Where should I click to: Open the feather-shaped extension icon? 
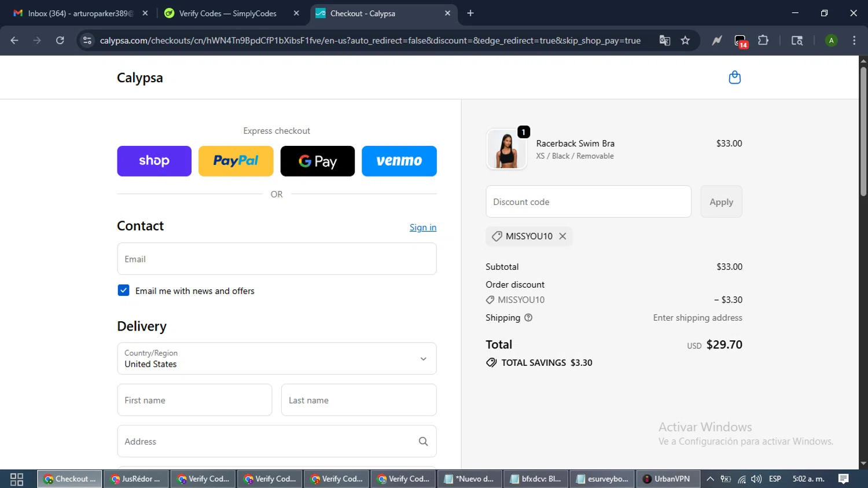click(717, 41)
